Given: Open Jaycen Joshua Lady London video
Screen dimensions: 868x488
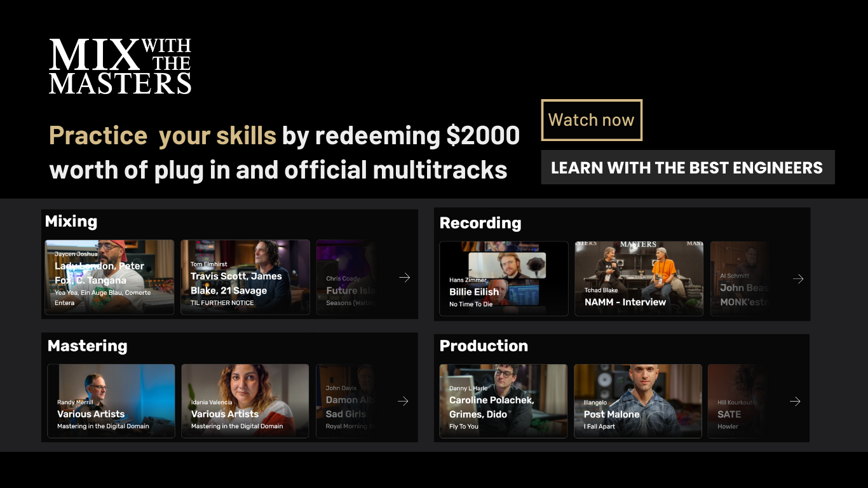Looking at the screenshot, I should 109,277.
